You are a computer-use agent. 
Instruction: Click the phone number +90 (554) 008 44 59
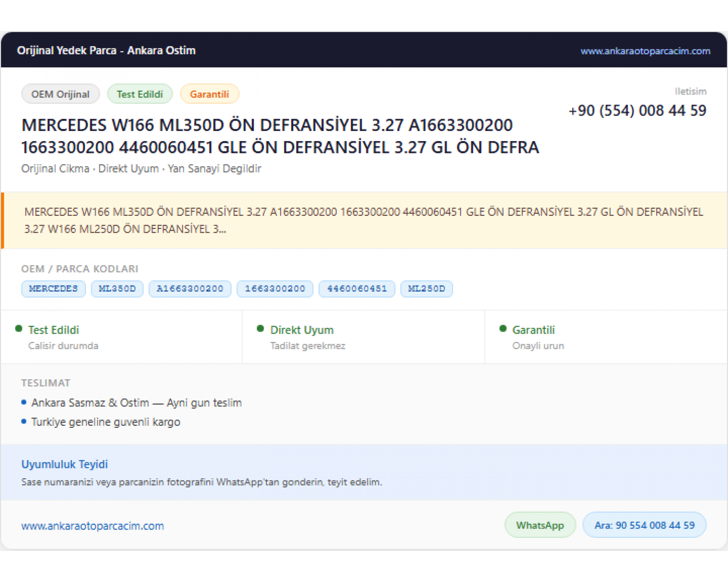tap(637, 111)
